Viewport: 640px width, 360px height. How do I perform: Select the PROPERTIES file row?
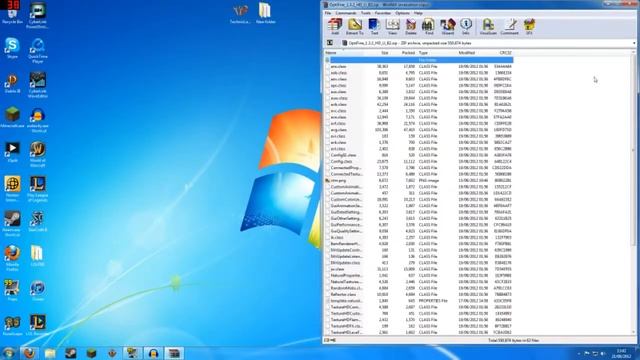pos(419,301)
